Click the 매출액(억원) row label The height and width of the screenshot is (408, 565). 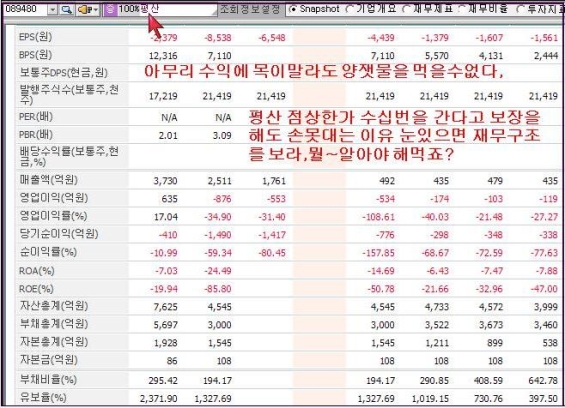click(48, 179)
